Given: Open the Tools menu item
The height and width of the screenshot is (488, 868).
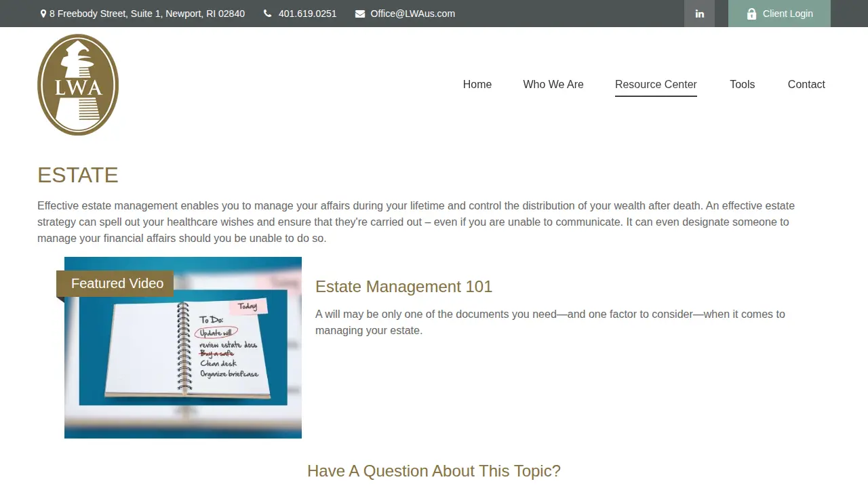Looking at the screenshot, I should pyautogui.click(x=743, y=84).
